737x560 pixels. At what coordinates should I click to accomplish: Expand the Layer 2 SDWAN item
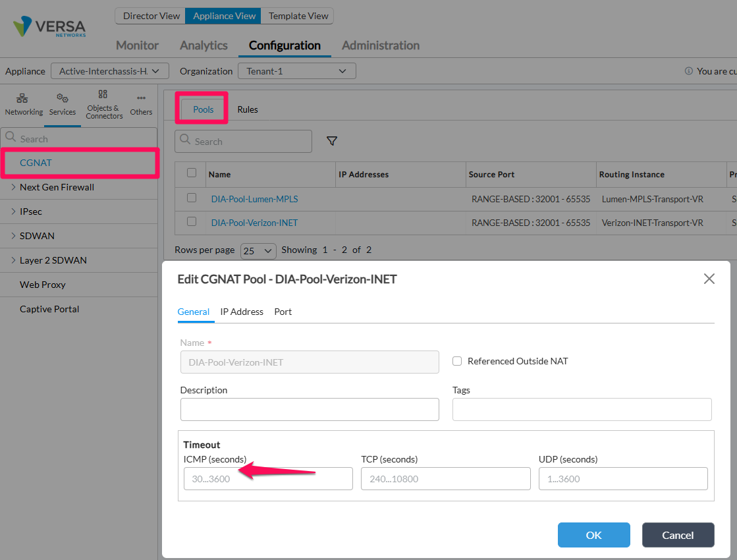13,260
